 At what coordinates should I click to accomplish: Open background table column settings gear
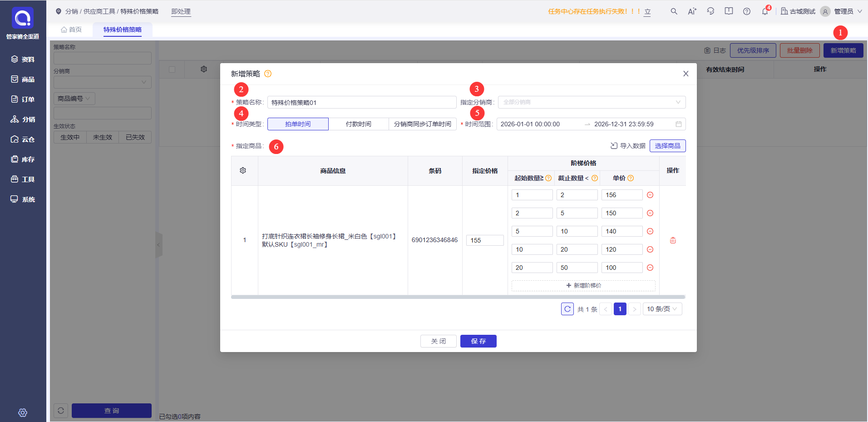point(204,69)
